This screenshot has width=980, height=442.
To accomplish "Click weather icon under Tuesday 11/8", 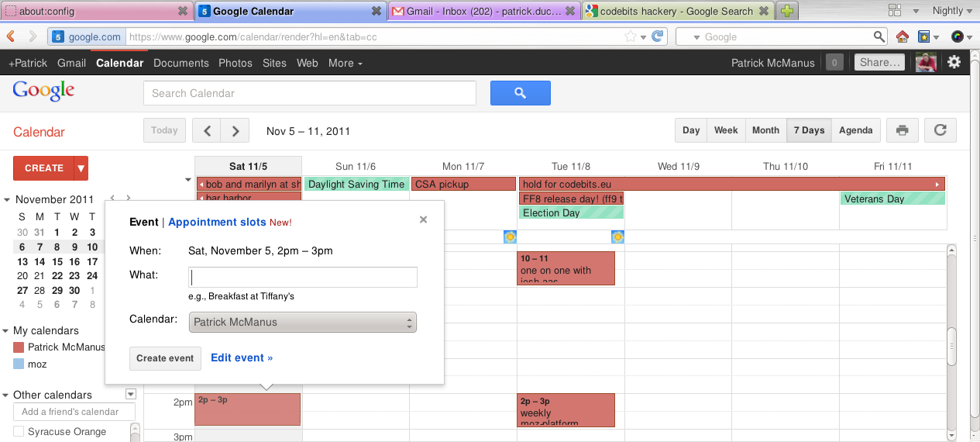I will point(618,237).
